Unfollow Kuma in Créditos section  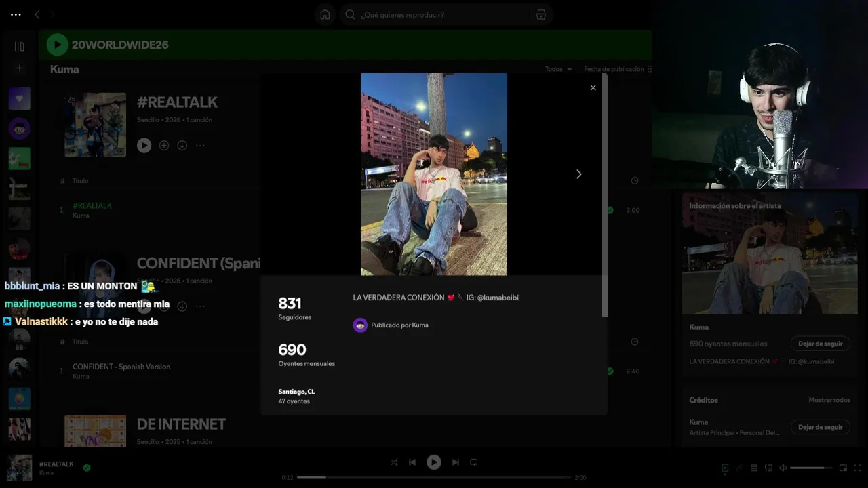[820, 427]
